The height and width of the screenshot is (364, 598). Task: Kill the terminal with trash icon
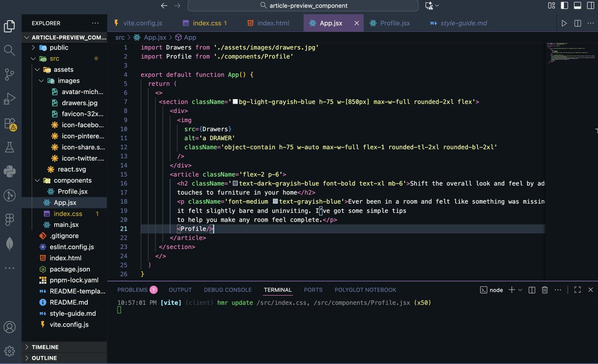click(545, 290)
